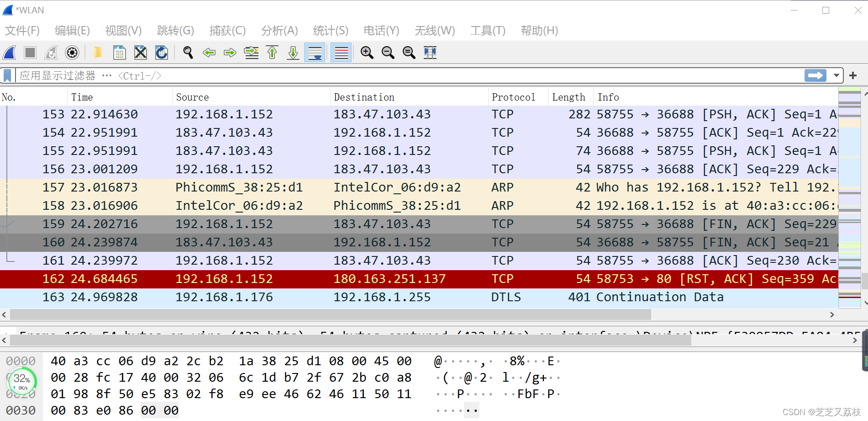
Task: Open the 分析(A) menu
Action: pos(279,31)
